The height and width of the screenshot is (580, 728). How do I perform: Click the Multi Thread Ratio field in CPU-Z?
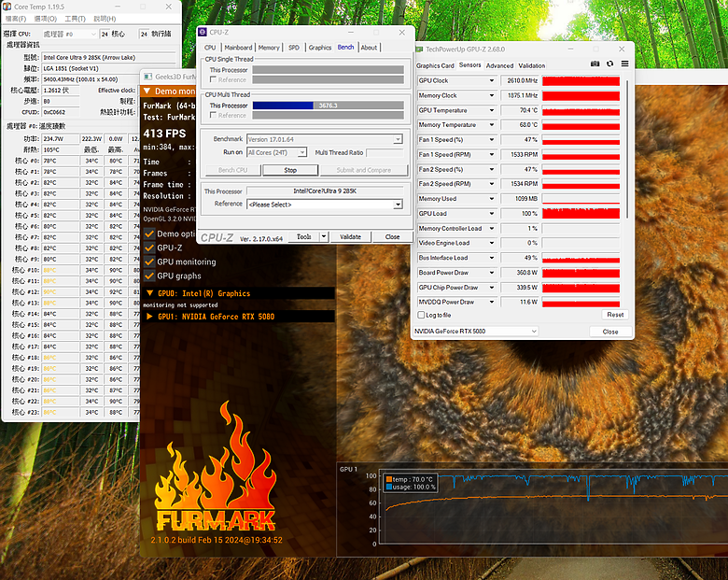pos(385,152)
